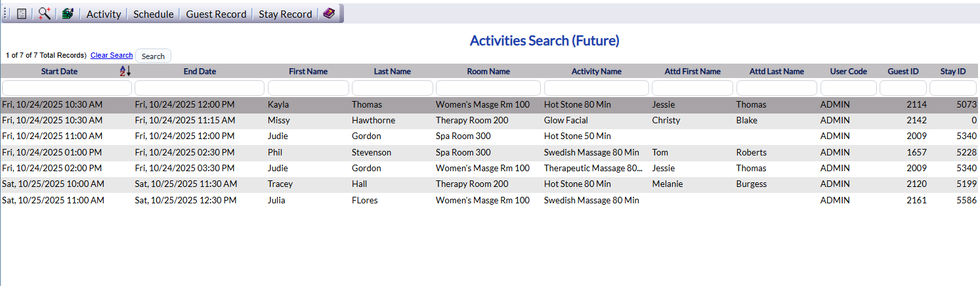Click the Search button
Screen dimensions: 980x286
coord(153,56)
